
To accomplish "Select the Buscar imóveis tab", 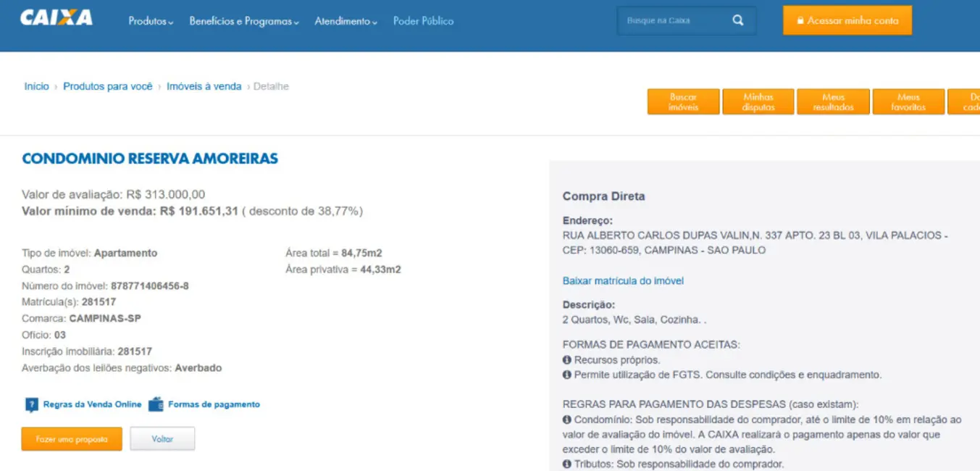I will (683, 102).
